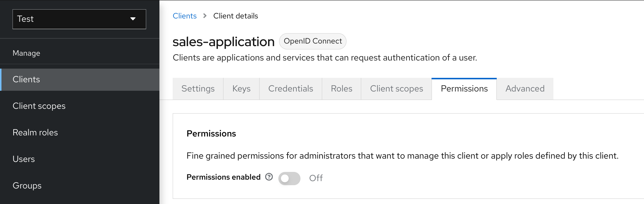Screen dimensions: 644x204
Task: Go to Users in the sidebar
Action: click(x=24, y=159)
